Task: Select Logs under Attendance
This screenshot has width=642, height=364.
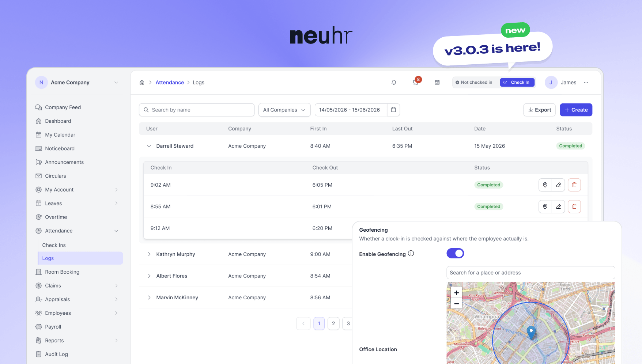Action: (80, 258)
